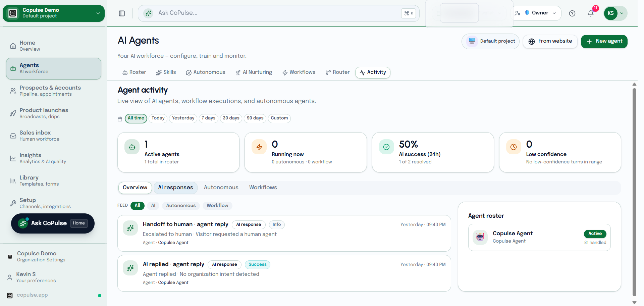Image resolution: width=644 pixels, height=306 pixels.
Task: Select the Yesterday range filter
Action: 183,118
